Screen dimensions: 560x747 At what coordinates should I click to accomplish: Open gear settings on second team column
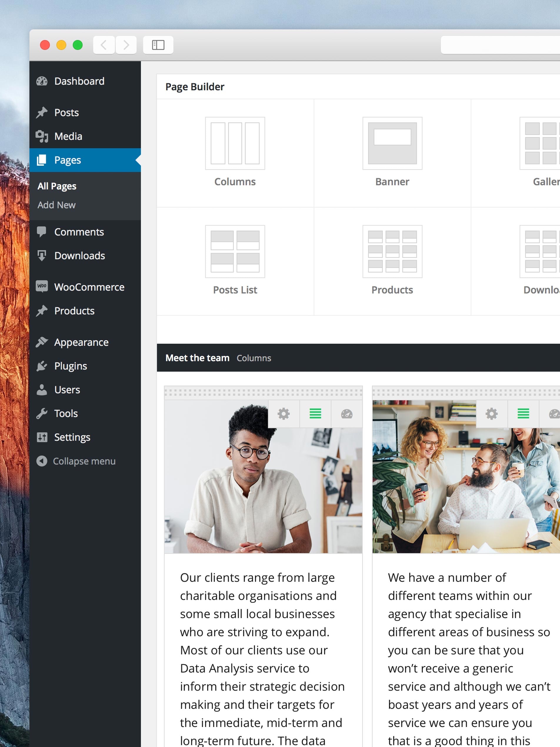click(491, 414)
